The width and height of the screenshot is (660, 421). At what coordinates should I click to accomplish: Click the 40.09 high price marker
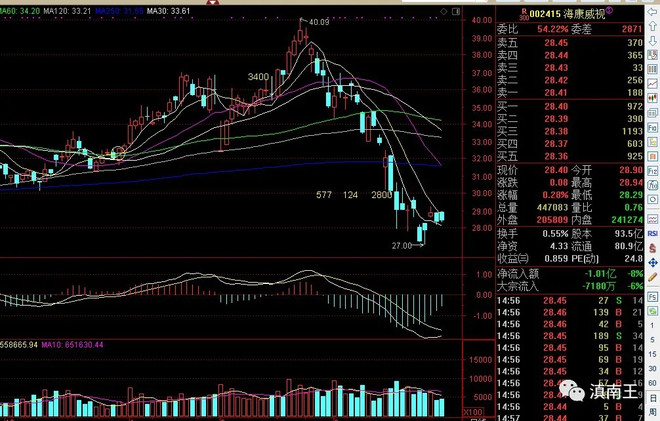319,22
